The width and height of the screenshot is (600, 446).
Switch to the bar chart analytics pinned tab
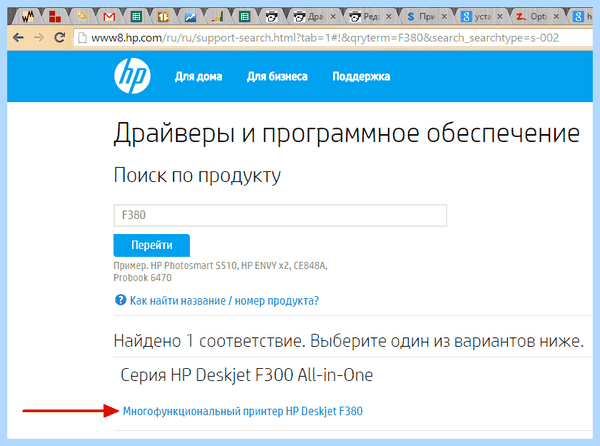click(217, 17)
